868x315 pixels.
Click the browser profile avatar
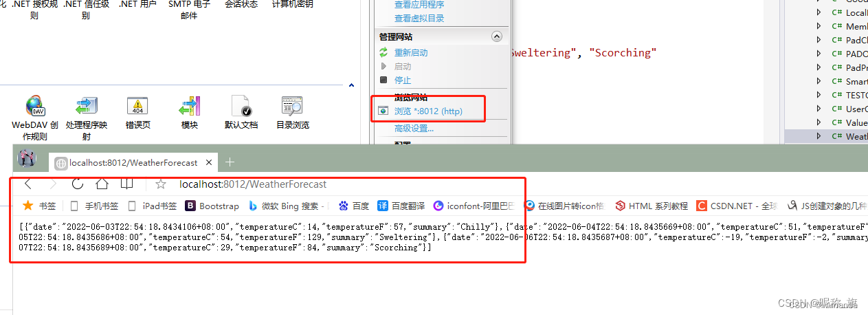[27, 158]
